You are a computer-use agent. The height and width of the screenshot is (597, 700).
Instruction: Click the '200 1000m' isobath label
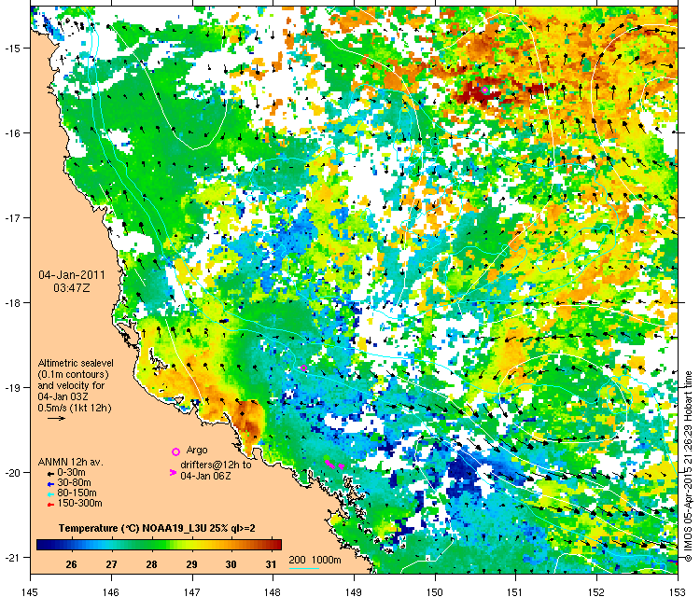click(315, 560)
